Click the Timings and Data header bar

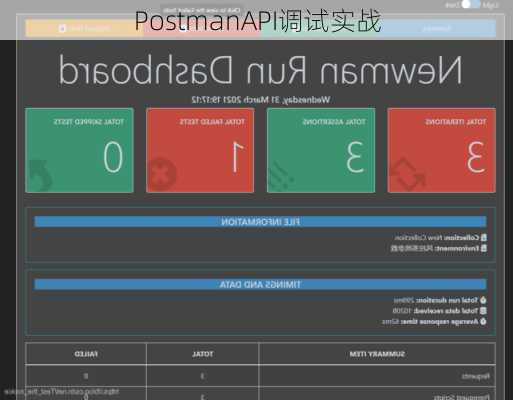pyautogui.click(x=260, y=284)
